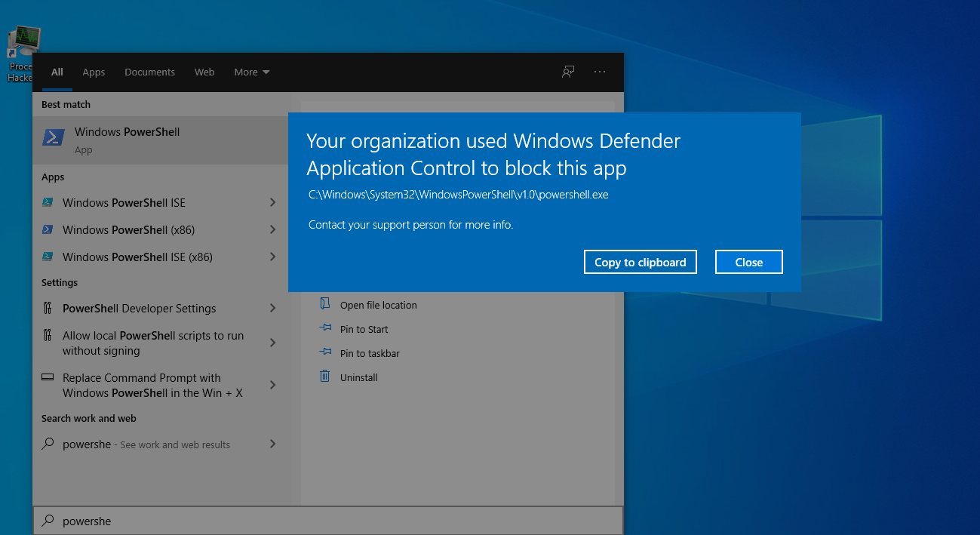Open the feedback icon in search header
The width and height of the screenshot is (980, 535).
(x=568, y=72)
